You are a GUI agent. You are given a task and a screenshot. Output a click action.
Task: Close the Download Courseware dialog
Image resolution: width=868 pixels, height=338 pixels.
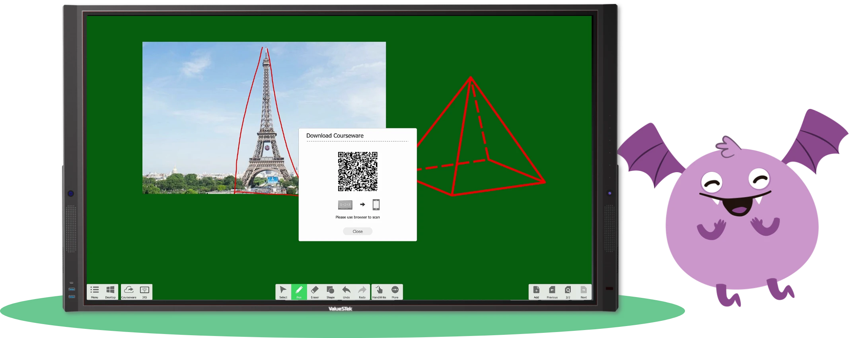click(x=358, y=231)
